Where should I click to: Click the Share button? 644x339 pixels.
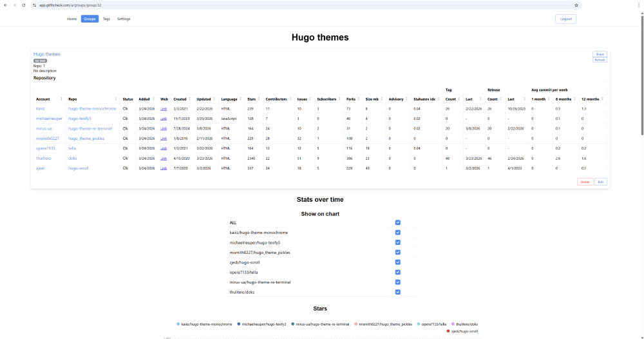pos(600,54)
